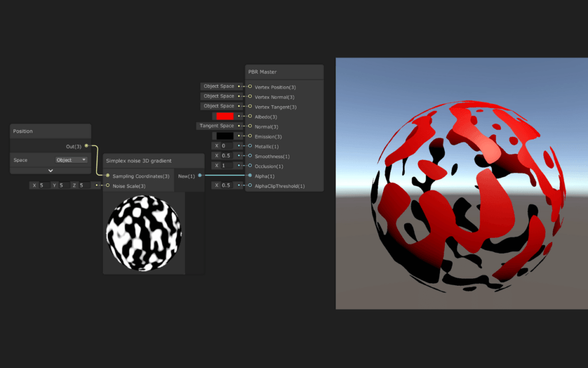Select the Sampling Coordinates input port

point(106,176)
